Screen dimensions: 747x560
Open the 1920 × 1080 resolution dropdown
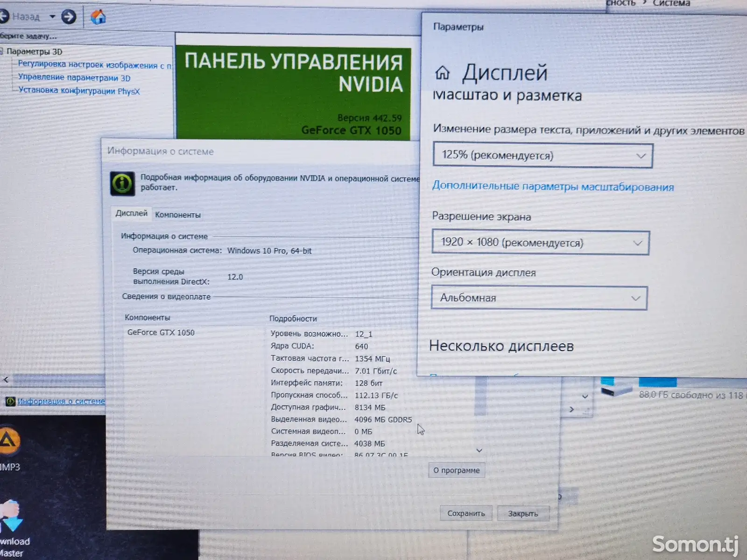pyautogui.click(x=540, y=242)
